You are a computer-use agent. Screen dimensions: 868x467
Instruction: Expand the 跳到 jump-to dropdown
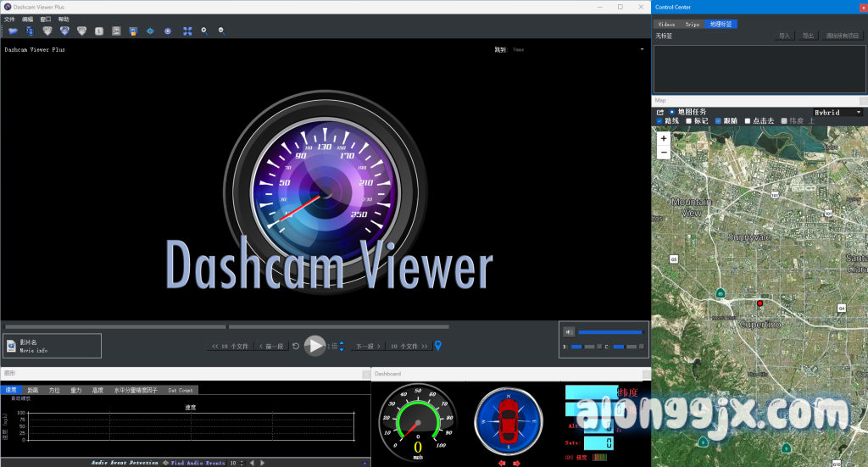pos(642,49)
